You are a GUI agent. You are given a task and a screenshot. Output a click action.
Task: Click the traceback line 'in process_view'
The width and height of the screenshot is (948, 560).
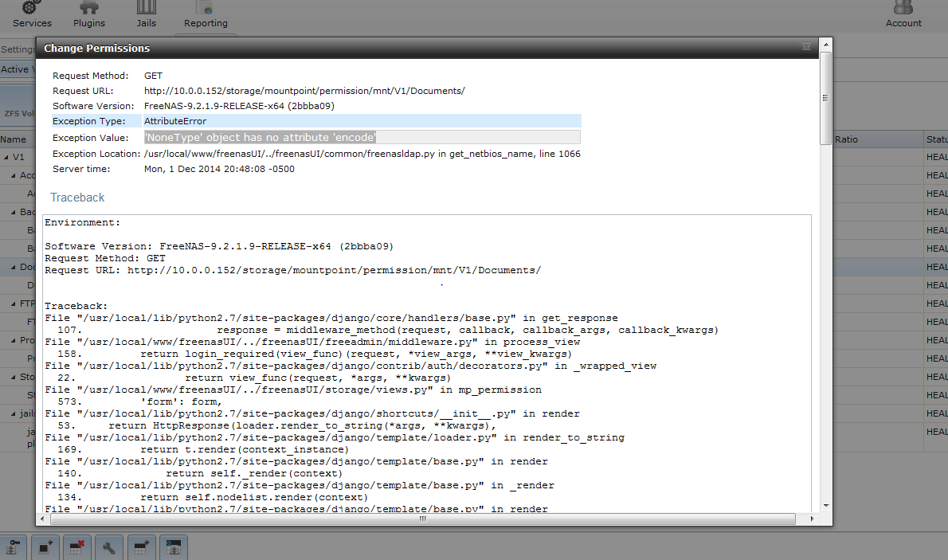click(312, 342)
